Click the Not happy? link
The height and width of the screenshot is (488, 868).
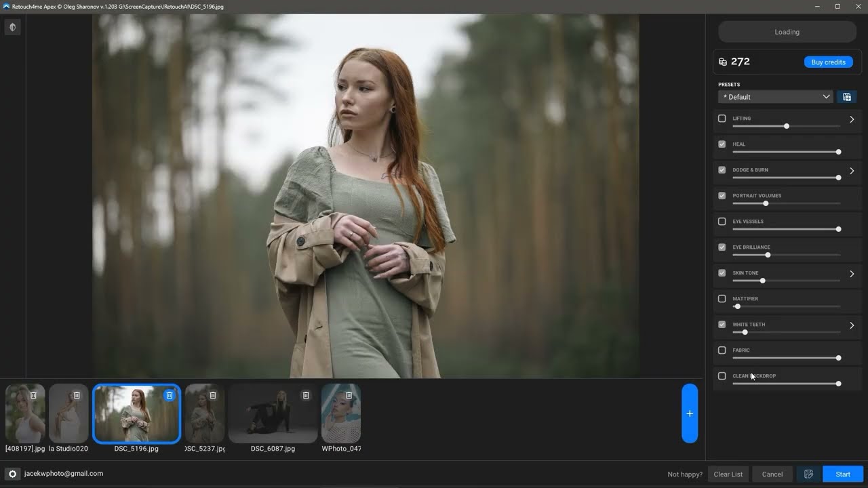tap(685, 474)
